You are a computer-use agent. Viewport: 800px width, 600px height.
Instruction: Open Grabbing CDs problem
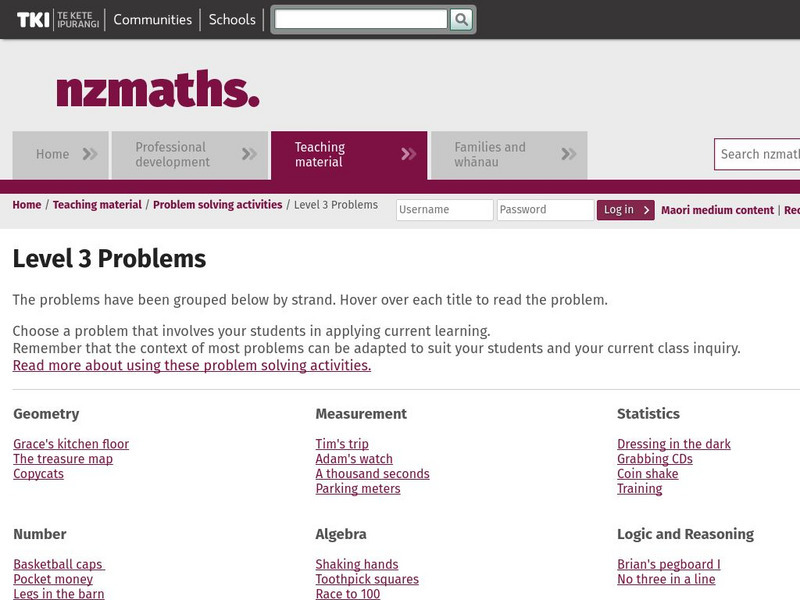click(x=655, y=459)
